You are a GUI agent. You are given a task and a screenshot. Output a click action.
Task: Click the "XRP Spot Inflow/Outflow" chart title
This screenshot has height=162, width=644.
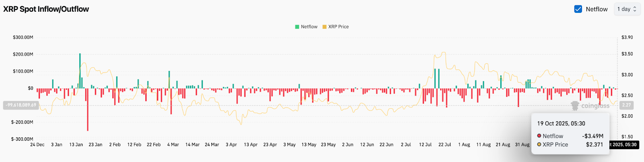pos(46,9)
